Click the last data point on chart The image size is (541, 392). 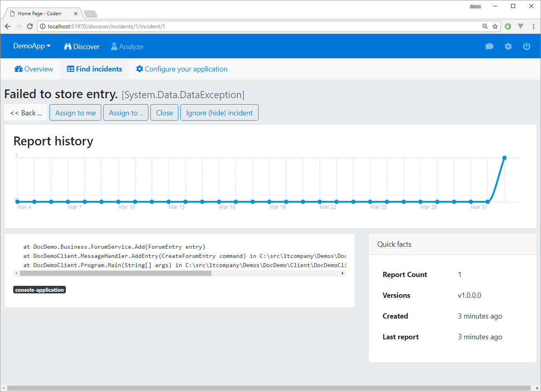[x=504, y=158]
